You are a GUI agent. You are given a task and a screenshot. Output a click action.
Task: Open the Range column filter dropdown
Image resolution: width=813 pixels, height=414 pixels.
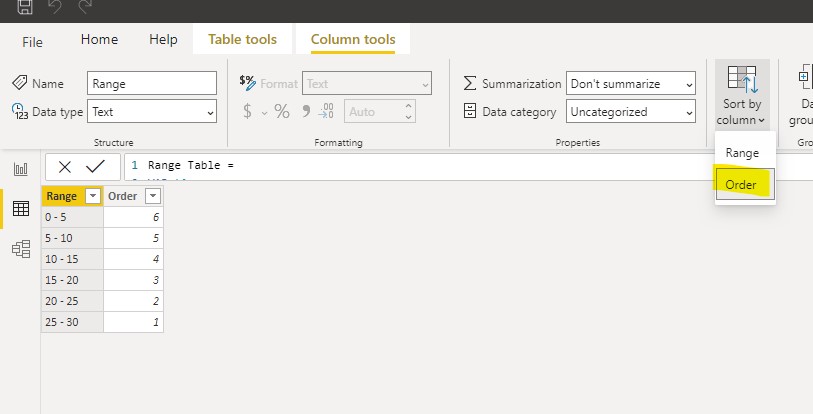[x=93, y=196]
